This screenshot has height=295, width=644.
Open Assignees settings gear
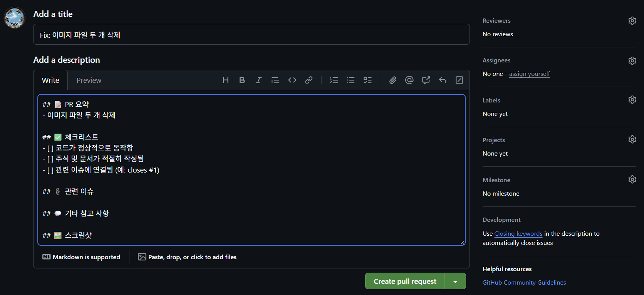632,60
